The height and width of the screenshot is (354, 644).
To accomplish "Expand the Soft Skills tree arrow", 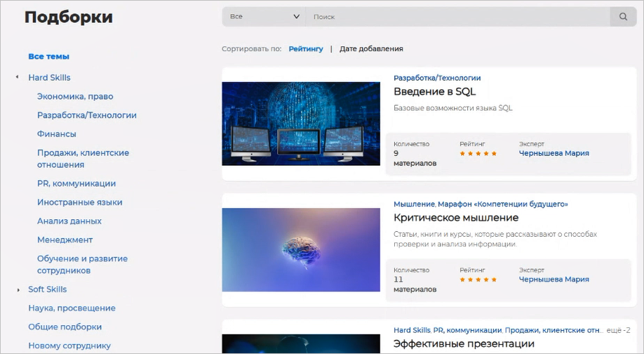I will (18, 290).
